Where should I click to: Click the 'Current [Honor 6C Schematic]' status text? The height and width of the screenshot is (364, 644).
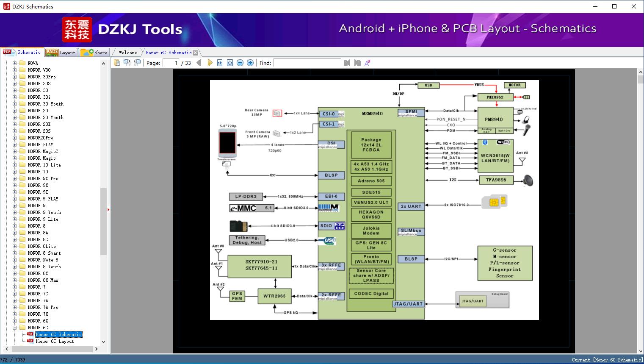click(x=607, y=360)
